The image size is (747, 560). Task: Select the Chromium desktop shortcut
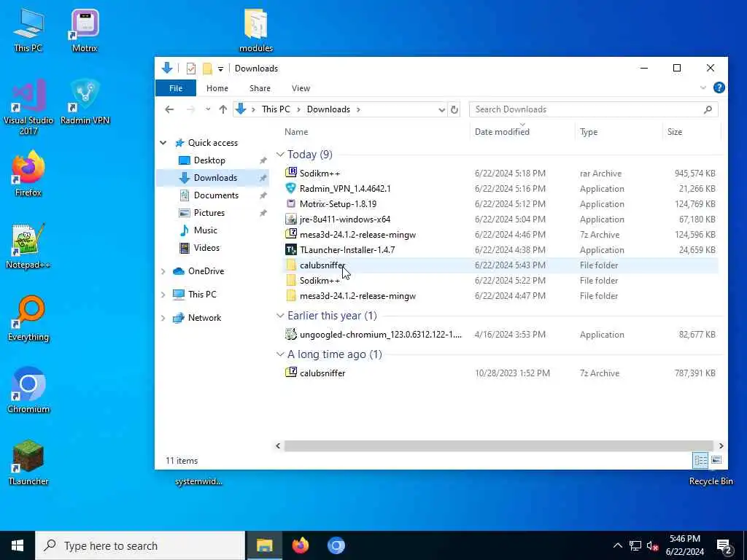[28, 391]
